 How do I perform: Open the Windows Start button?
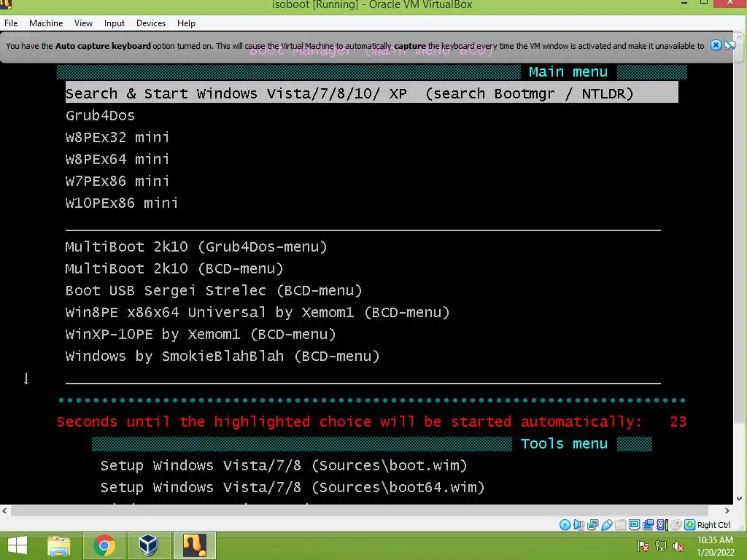pyautogui.click(x=18, y=545)
